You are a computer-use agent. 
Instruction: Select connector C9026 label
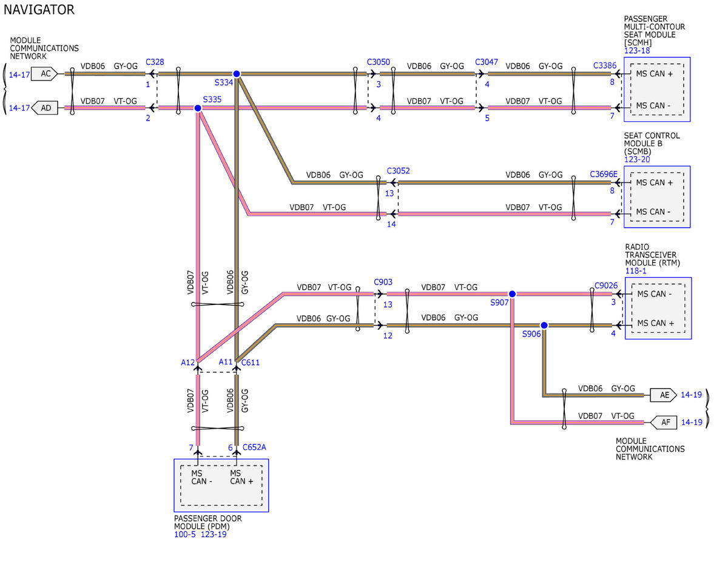click(606, 286)
